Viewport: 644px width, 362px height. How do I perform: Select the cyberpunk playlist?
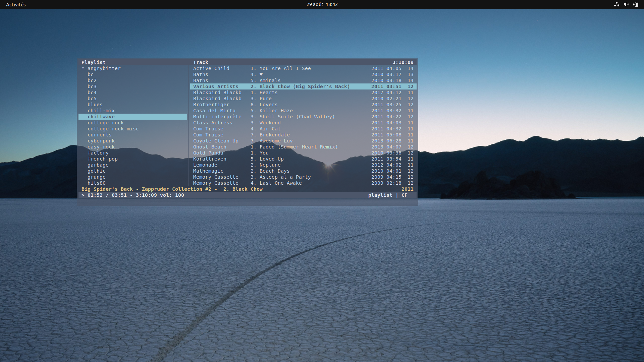pyautogui.click(x=101, y=141)
